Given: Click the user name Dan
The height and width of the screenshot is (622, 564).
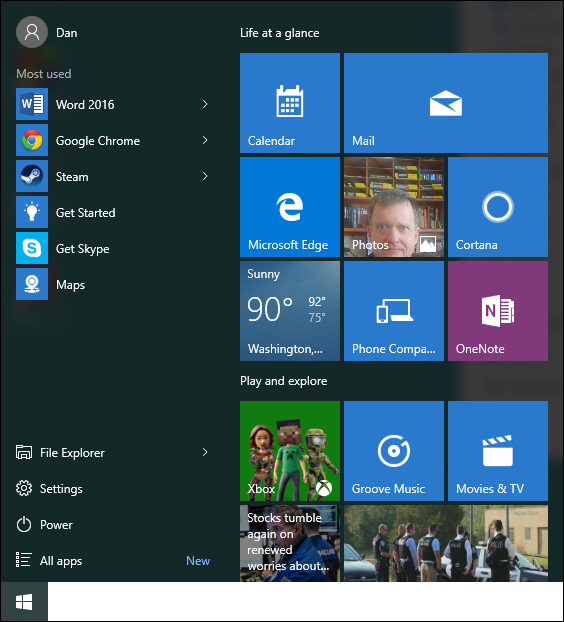Looking at the screenshot, I should [67, 33].
